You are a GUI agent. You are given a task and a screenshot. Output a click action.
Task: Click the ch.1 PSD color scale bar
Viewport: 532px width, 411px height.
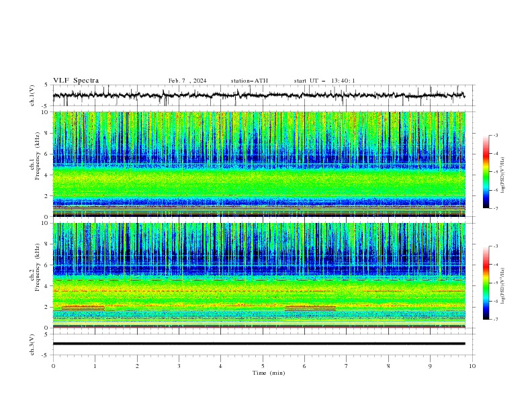[486, 172]
